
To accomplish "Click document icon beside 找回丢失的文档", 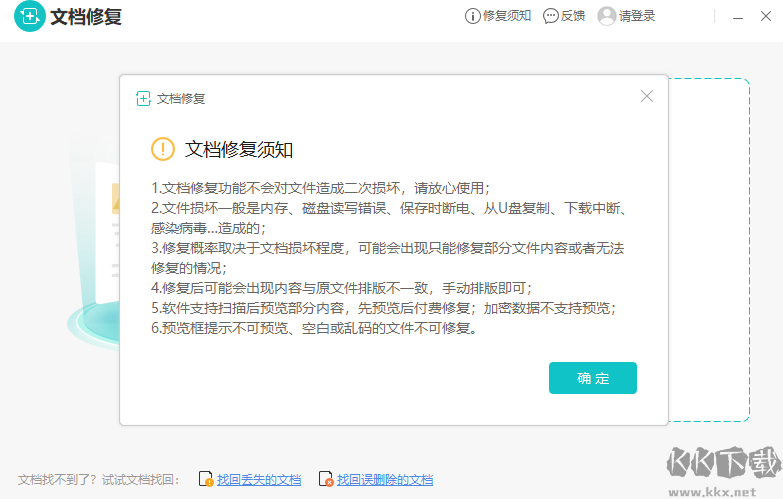I will coord(206,480).
